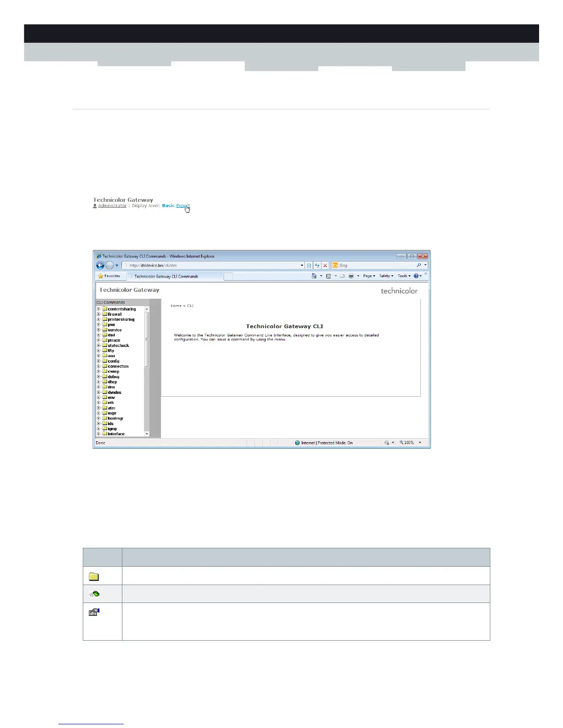Select the dns command group
The height and width of the screenshot is (728, 563).
111,387
